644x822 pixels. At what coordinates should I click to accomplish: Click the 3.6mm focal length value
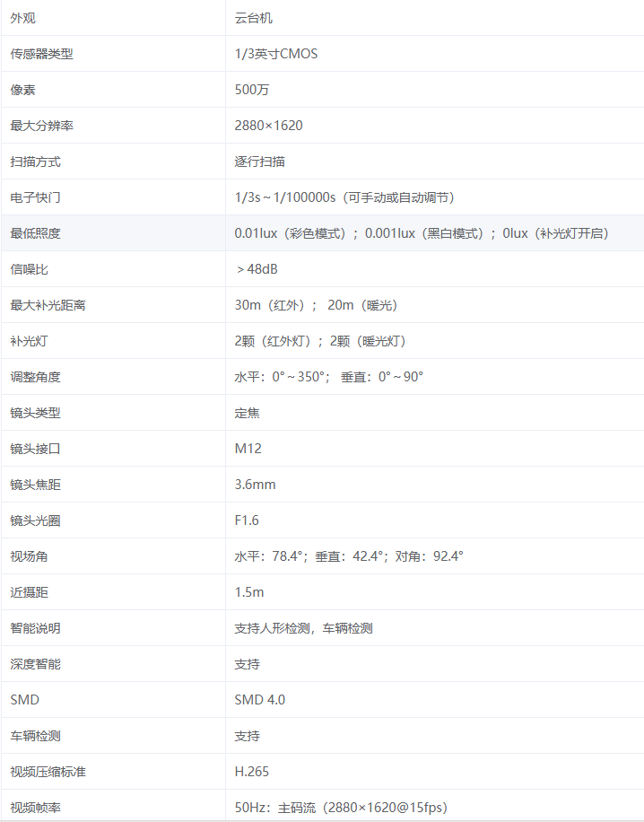coord(256,485)
